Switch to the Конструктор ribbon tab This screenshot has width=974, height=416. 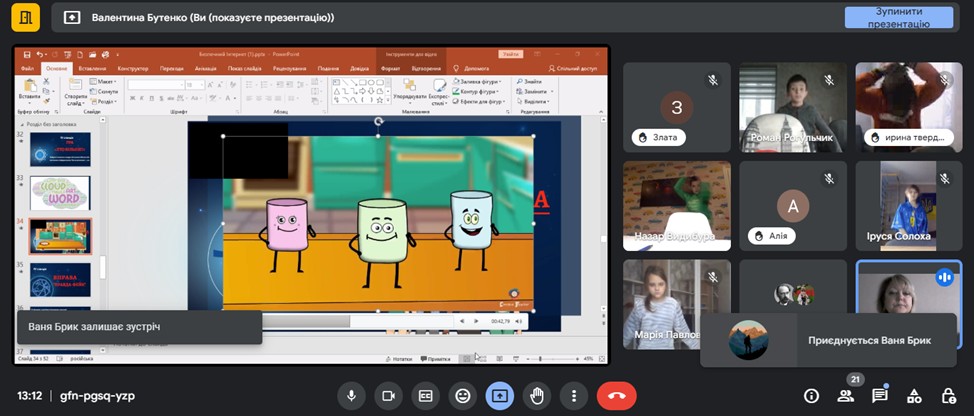(x=133, y=68)
